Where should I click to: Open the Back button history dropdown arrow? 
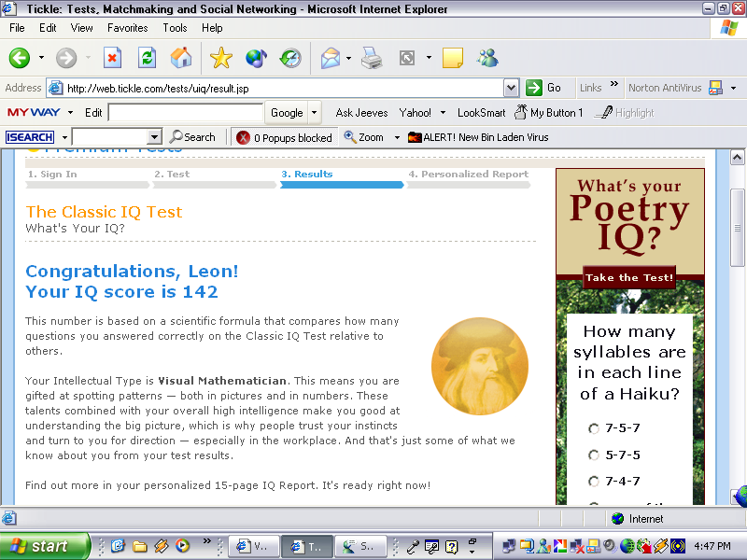pyautogui.click(x=41, y=58)
